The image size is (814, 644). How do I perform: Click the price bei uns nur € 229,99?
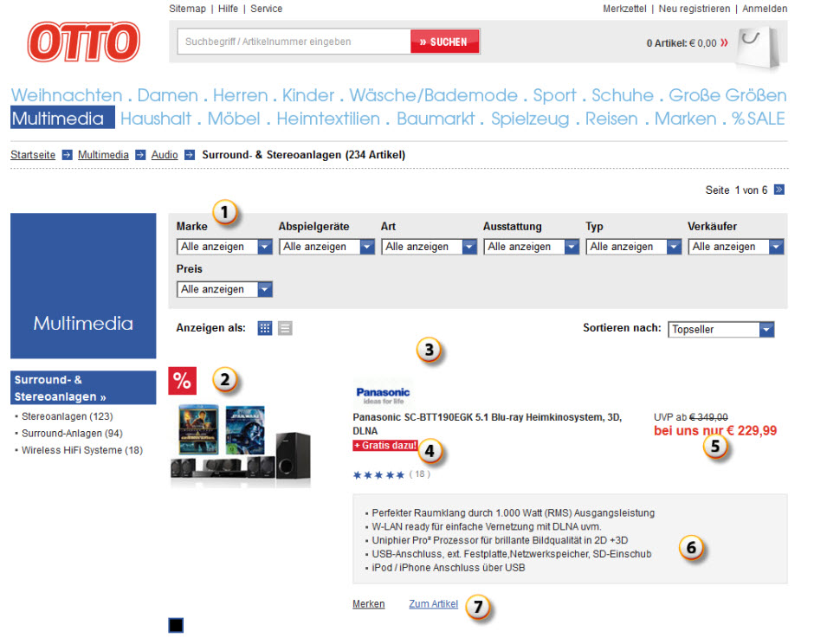pos(715,431)
